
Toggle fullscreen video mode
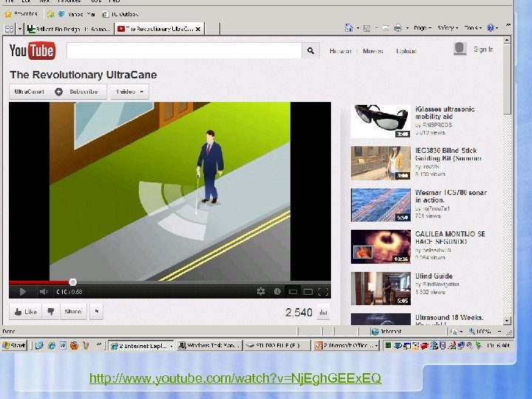tap(324, 292)
